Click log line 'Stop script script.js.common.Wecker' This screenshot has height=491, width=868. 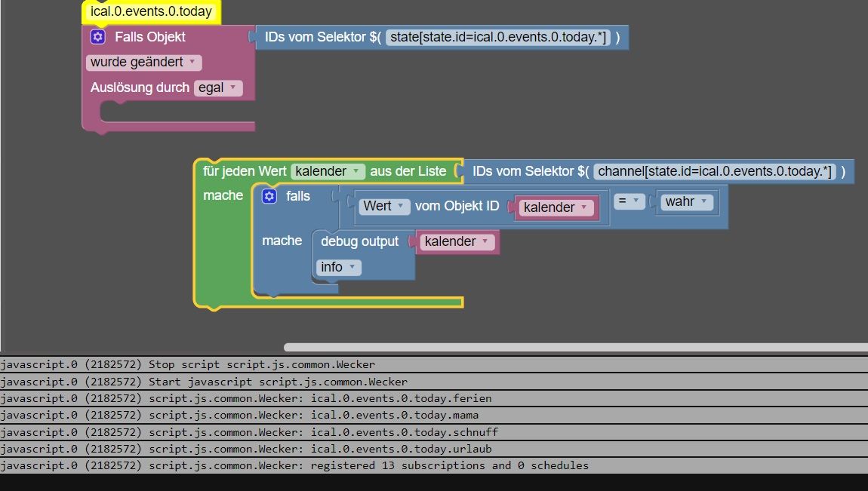pos(434,364)
